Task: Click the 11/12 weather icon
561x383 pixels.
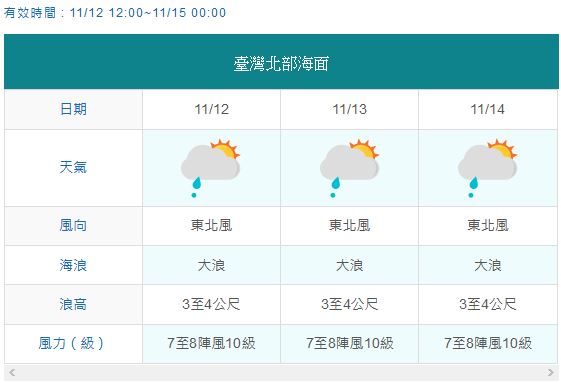Action: pos(210,168)
